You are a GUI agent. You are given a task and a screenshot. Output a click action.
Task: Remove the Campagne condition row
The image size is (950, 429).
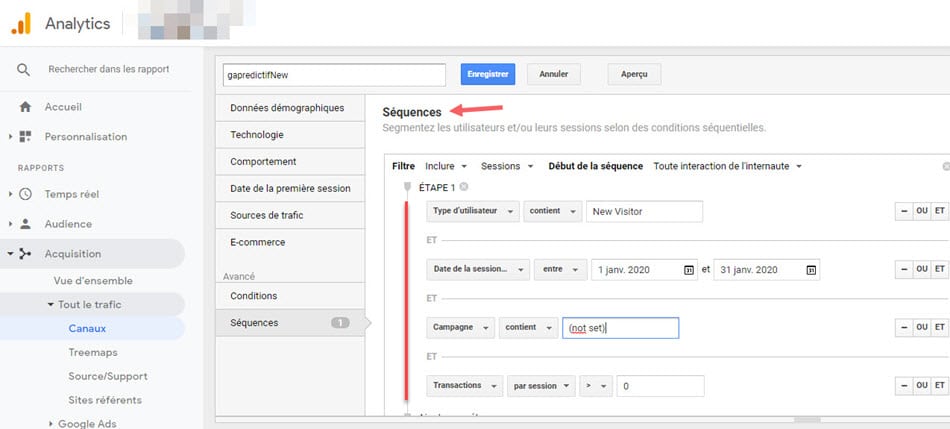(904, 327)
